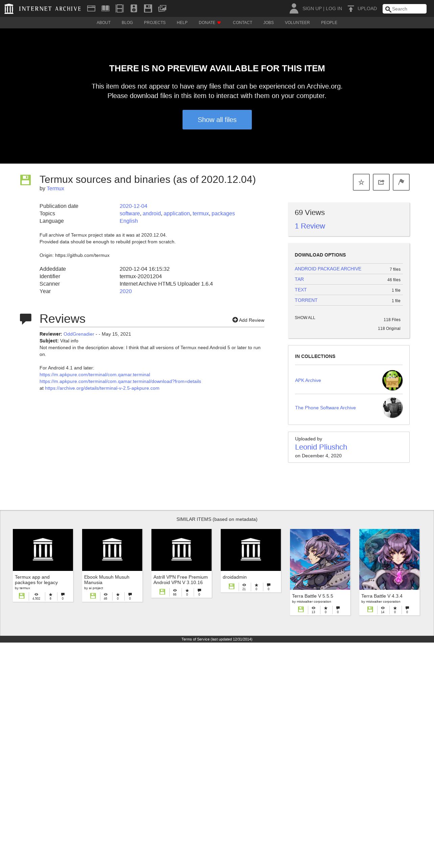Click the SIGN UP link

point(312,8)
